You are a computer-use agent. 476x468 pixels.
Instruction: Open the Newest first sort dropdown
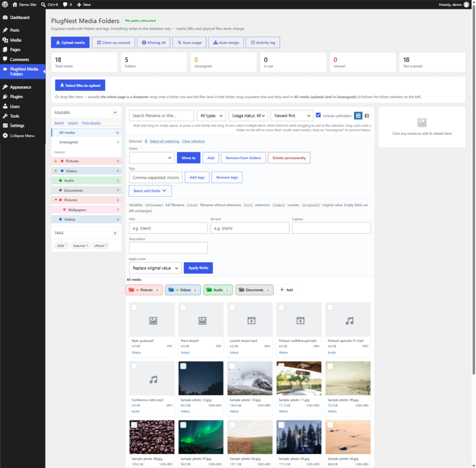[292, 116]
